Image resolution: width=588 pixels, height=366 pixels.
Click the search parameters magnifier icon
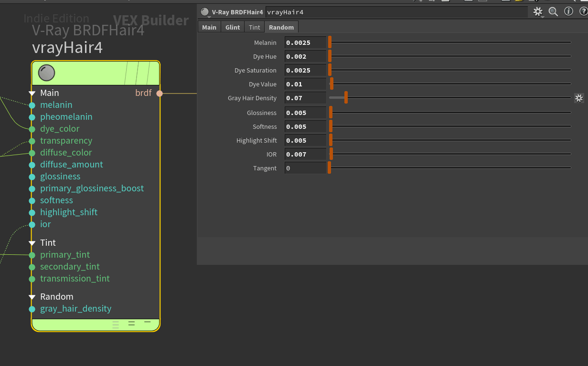pyautogui.click(x=553, y=11)
